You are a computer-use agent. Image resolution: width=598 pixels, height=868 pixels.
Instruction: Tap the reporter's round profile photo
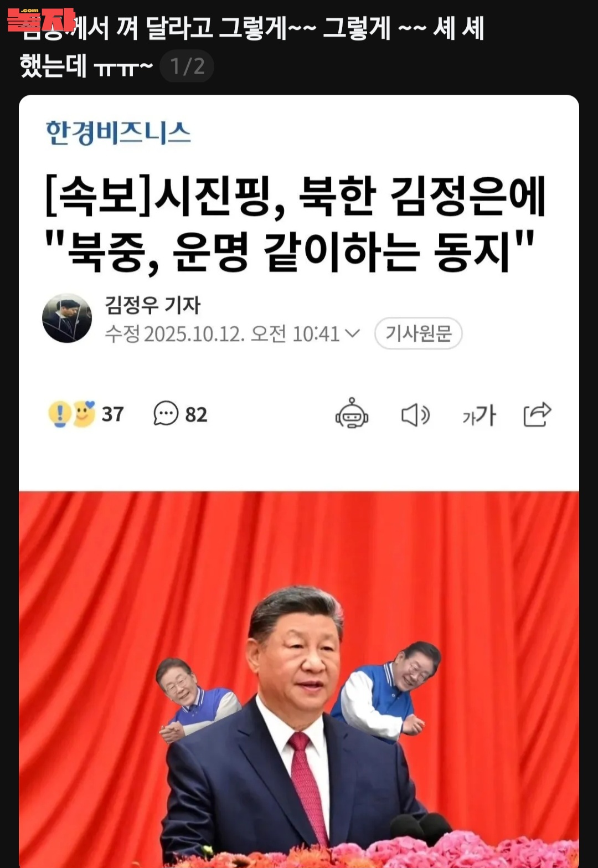click(67, 318)
